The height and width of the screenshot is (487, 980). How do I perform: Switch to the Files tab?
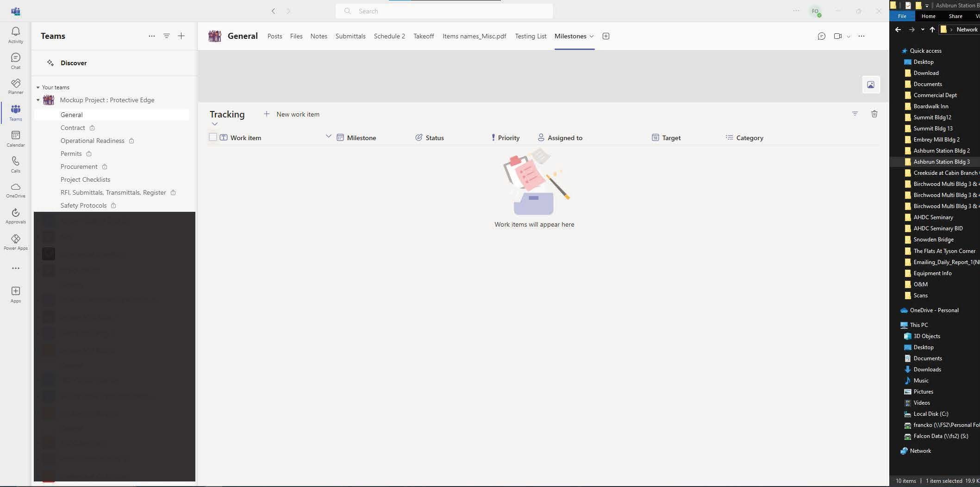click(x=296, y=36)
